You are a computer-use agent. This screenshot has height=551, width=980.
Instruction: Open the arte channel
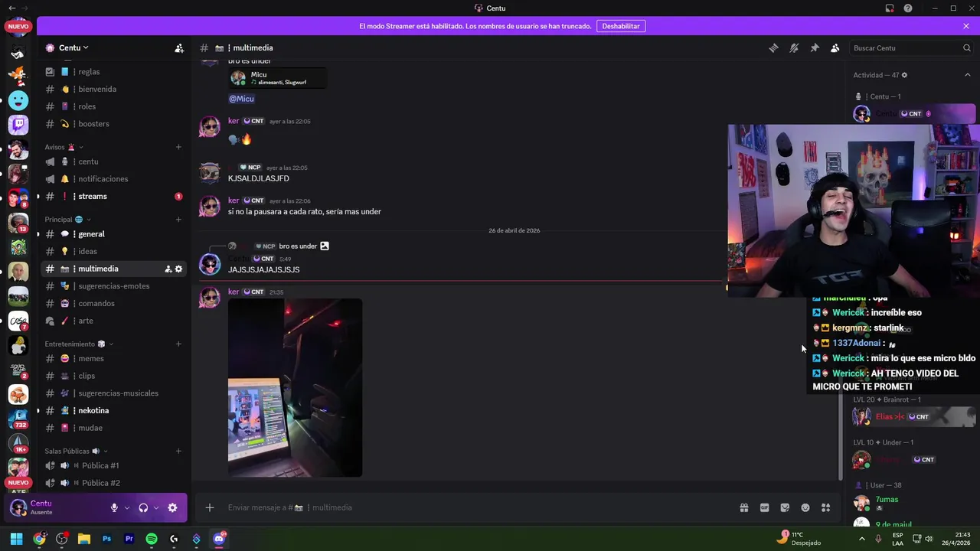pos(115,321)
